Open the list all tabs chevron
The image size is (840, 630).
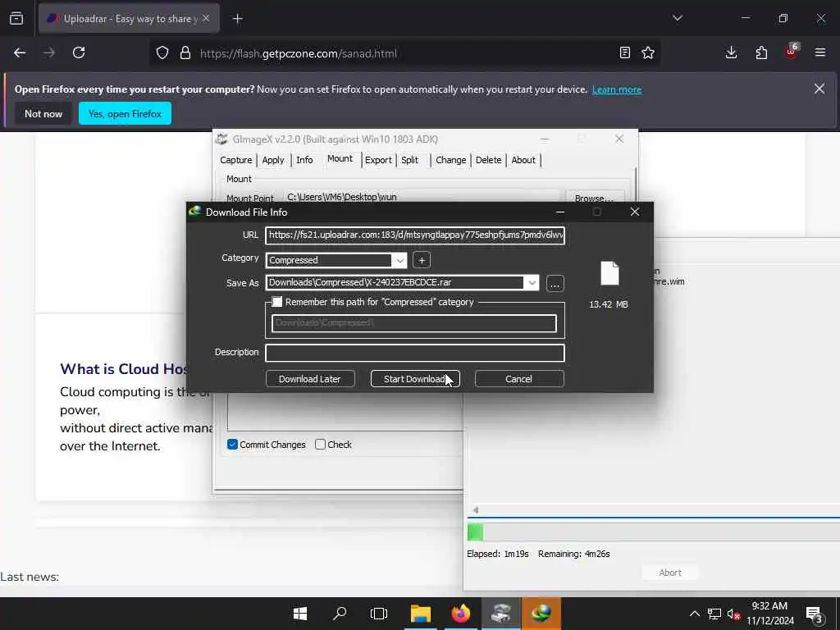point(677,18)
